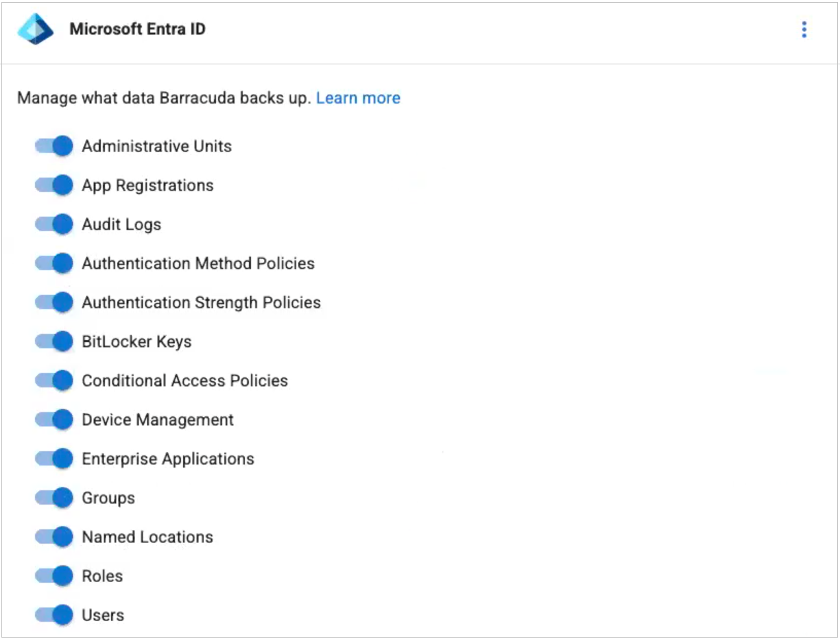The image size is (840, 639).
Task: Toggle Enterprise Applications backup off
Action: (54, 459)
